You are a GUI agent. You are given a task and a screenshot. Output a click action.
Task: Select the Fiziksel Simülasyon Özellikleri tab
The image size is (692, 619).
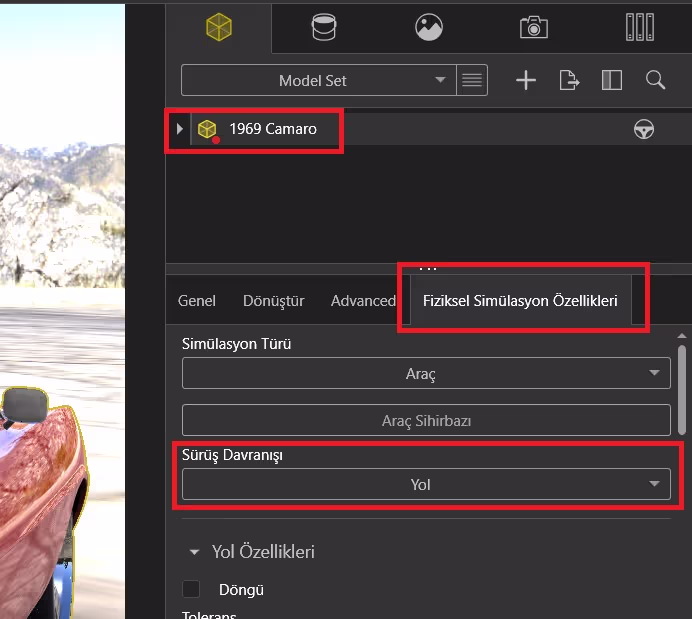pos(520,301)
